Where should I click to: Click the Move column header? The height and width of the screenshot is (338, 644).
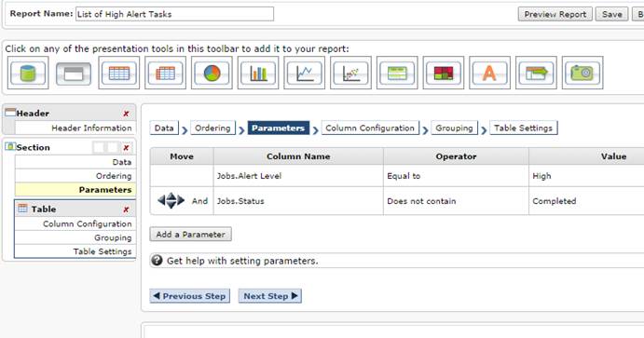click(x=182, y=156)
